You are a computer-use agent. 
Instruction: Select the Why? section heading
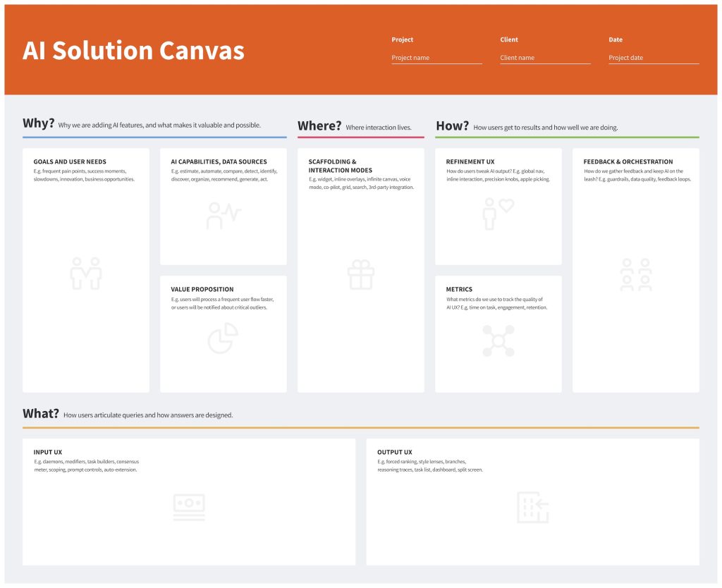[38, 123]
